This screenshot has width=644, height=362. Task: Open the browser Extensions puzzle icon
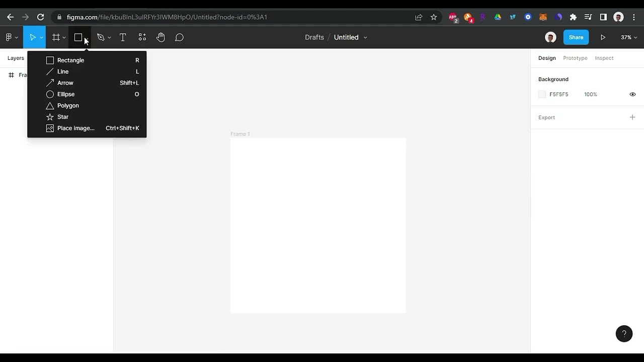(573, 17)
